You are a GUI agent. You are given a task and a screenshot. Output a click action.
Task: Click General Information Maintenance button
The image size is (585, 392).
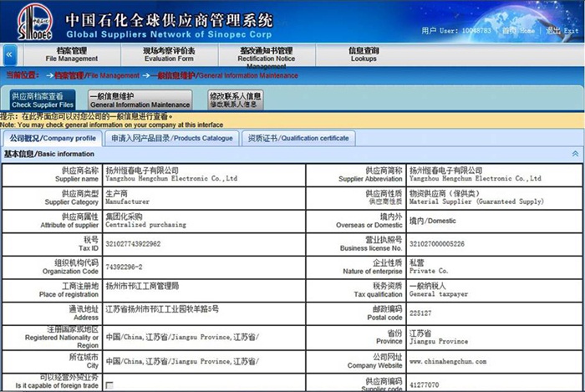140,100
